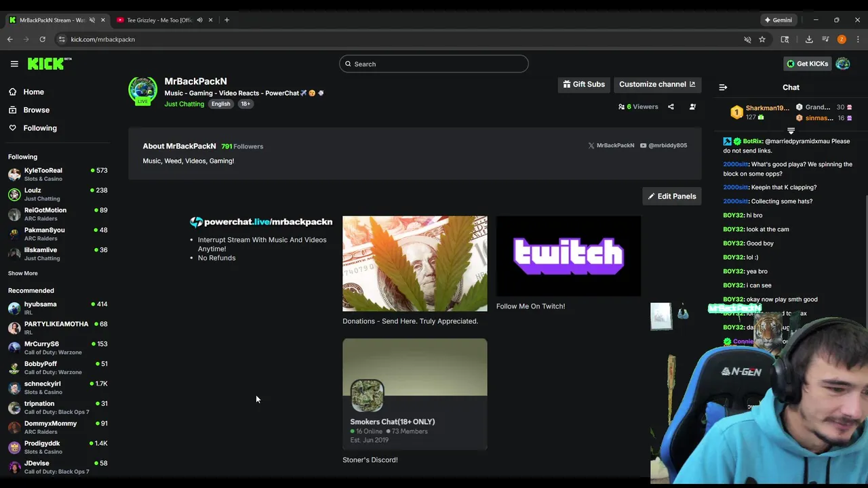Image resolution: width=868 pixels, height=488 pixels.
Task: Open the Smokers Chat Discord panel
Action: click(415, 394)
